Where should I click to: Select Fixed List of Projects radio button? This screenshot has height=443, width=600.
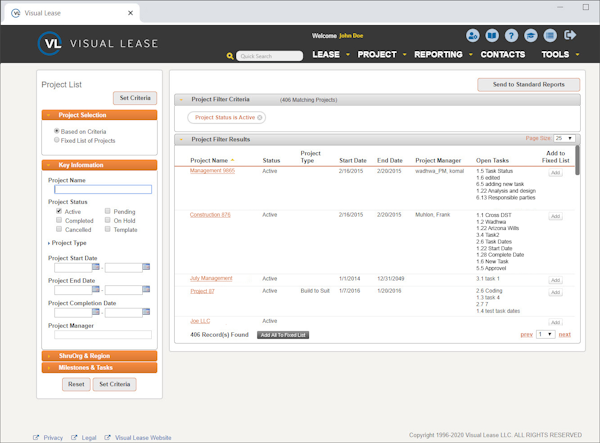(x=57, y=140)
